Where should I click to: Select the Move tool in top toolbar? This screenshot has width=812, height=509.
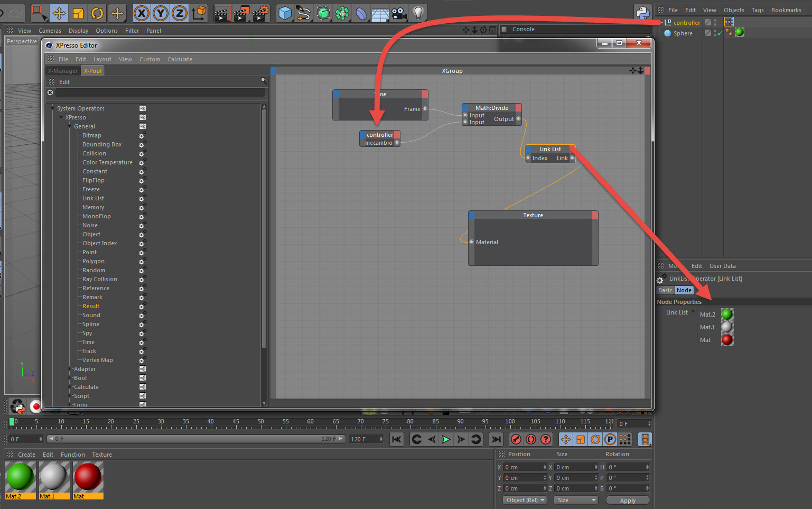(59, 13)
